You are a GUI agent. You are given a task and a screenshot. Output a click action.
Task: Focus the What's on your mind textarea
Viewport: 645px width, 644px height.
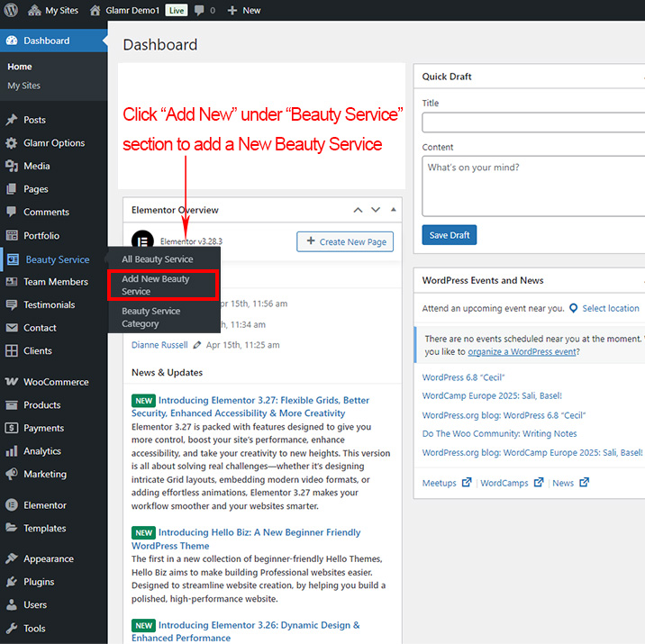[x=533, y=186]
